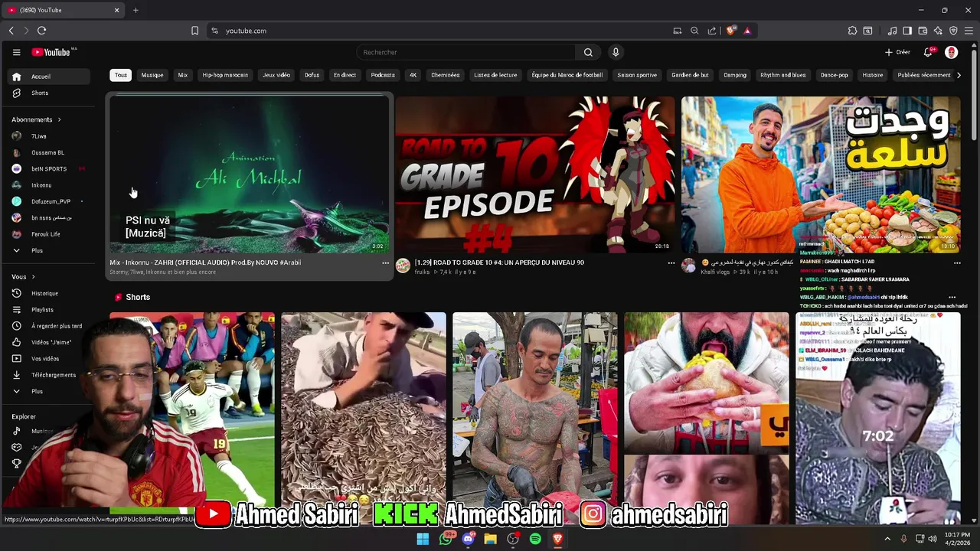980x551 pixels.
Task: Open the Khalfi vlogs video thumbnail
Action: 821,174
